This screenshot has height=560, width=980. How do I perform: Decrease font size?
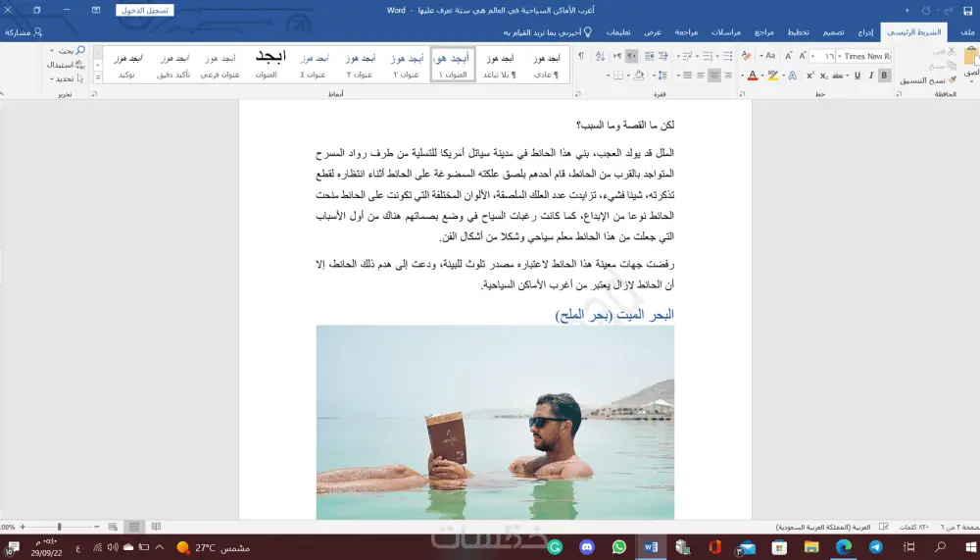click(x=789, y=56)
